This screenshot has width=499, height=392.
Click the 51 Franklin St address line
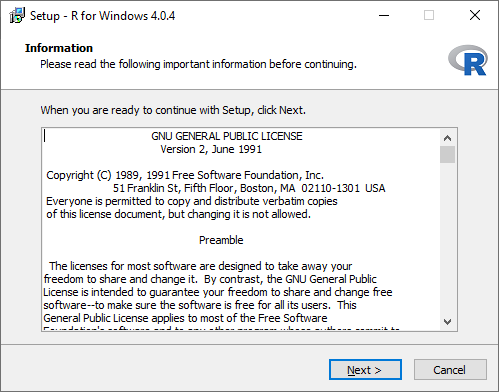tap(249, 188)
